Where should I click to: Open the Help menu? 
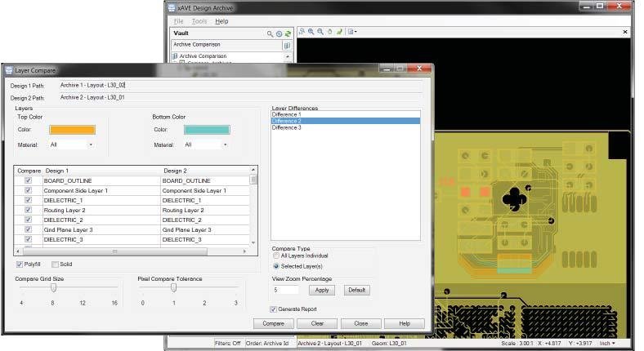pyautogui.click(x=221, y=21)
